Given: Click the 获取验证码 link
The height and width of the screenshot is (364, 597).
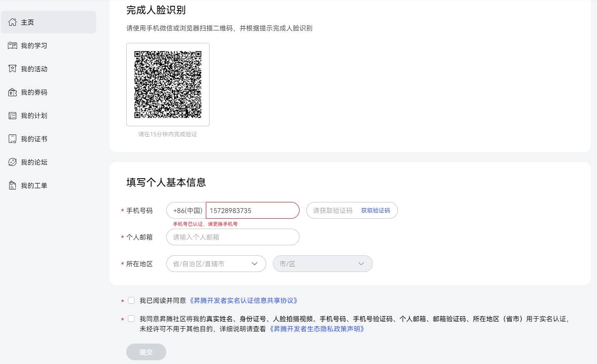Looking at the screenshot, I should click(x=375, y=210).
